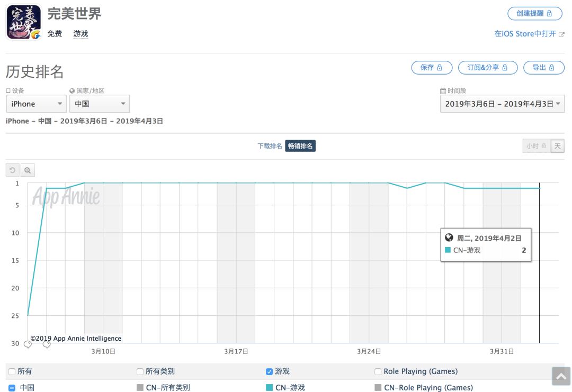
Task: Click the tooltip date 周二, 2019年4月2日
Action: click(x=489, y=238)
